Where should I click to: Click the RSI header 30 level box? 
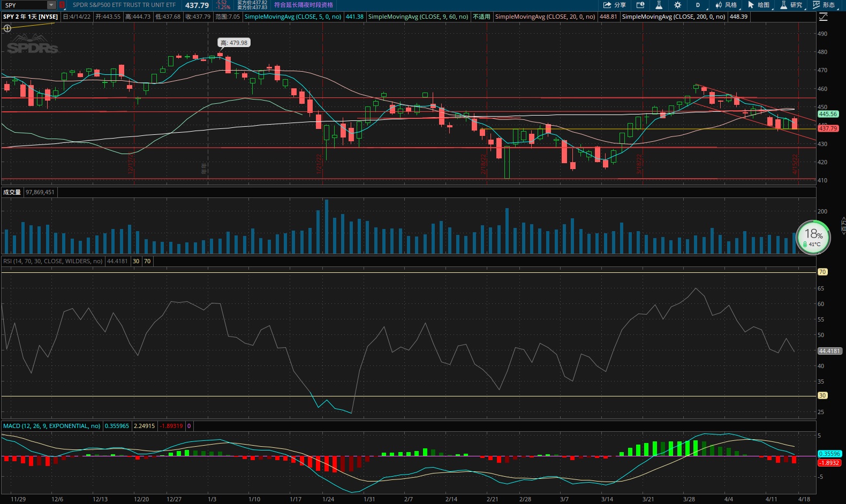(x=136, y=261)
